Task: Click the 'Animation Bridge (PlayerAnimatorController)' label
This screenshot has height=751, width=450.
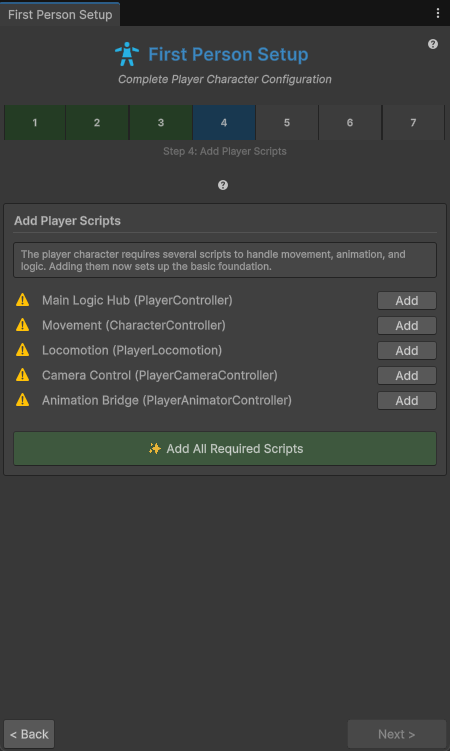Action: (x=167, y=400)
